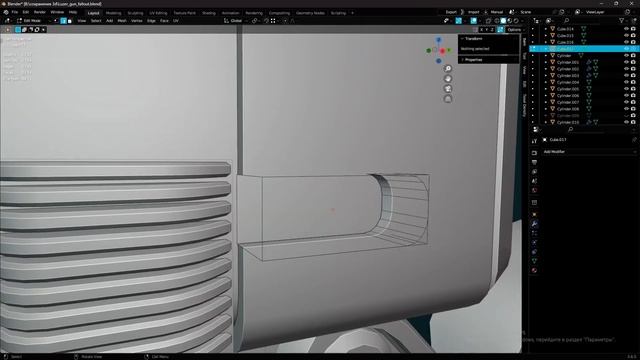
Task: Hide Cube.014 with its eye icon
Action: pyautogui.click(x=627, y=29)
